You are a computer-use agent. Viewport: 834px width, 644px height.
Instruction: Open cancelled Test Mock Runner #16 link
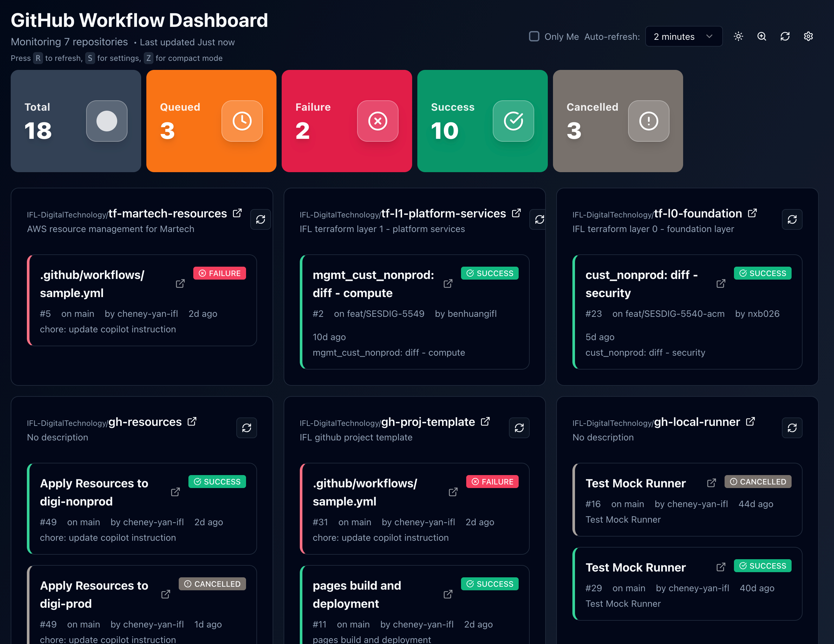(x=711, y=483)
